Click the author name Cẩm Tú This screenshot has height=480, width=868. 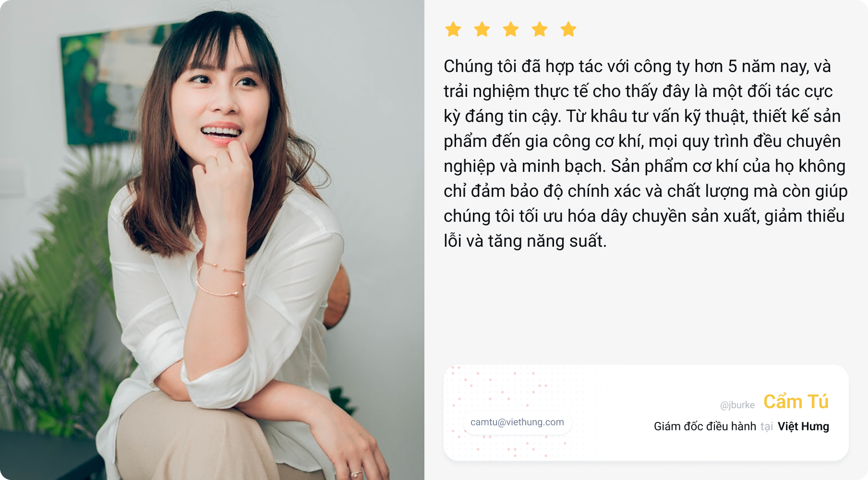(x=796, y=402)
